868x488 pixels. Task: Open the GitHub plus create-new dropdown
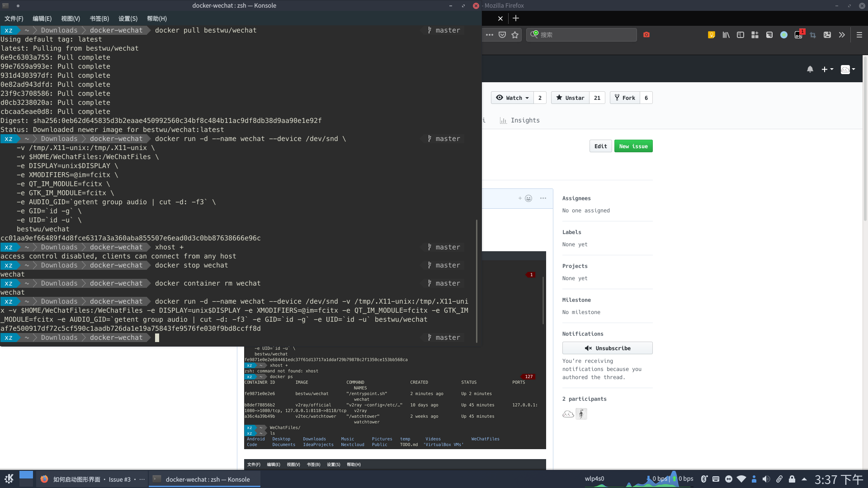[x=827, y=69]
